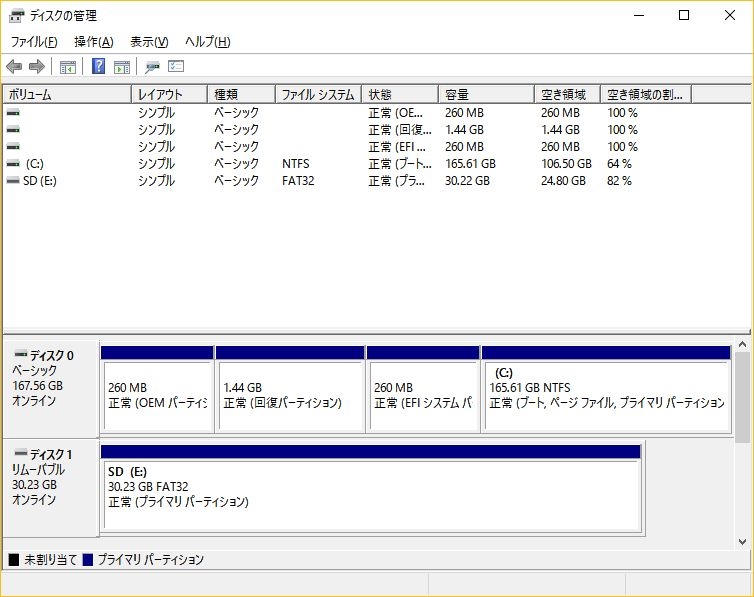754x597 pixels.
Task: Click the black 未割り当て legend swatch
Action: click(13, 560)
